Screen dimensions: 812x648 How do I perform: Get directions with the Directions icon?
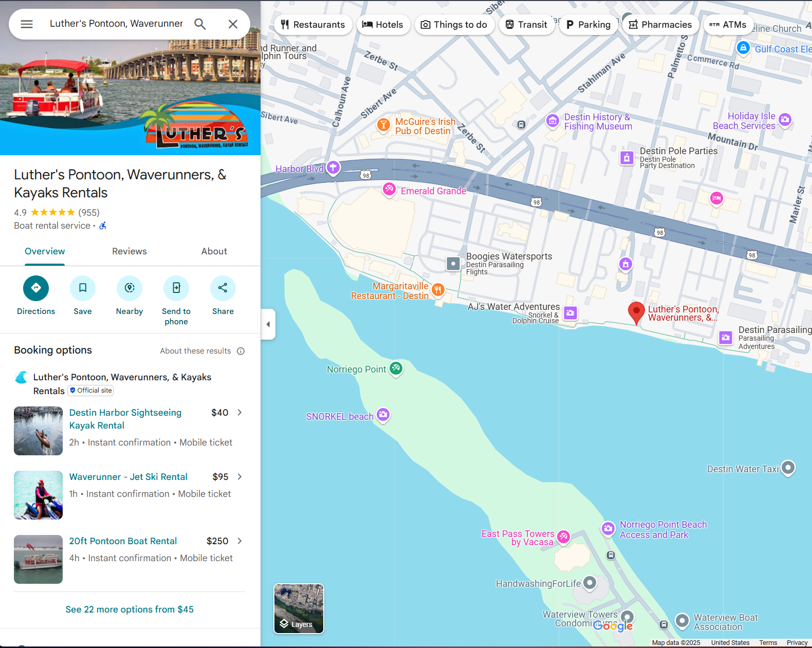36,288
